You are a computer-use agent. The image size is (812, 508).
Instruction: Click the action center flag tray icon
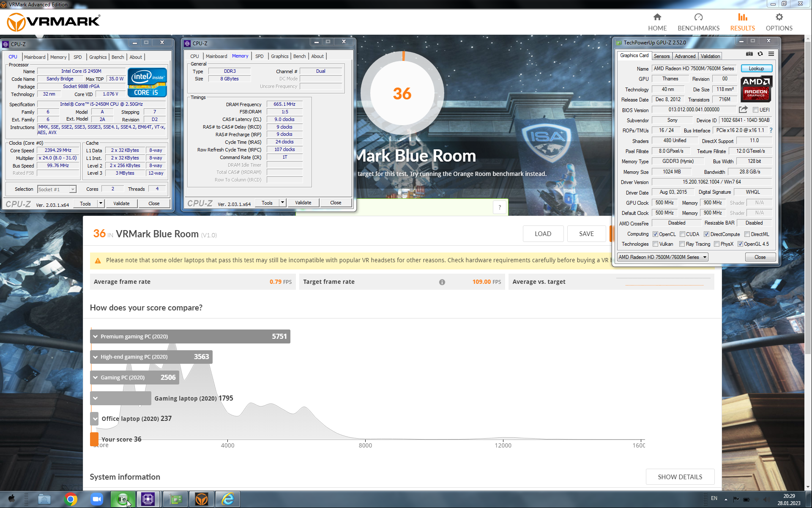736,499
